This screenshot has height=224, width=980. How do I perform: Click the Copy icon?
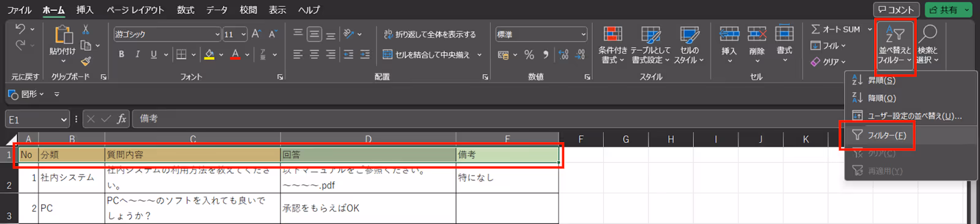pos(86,45)
